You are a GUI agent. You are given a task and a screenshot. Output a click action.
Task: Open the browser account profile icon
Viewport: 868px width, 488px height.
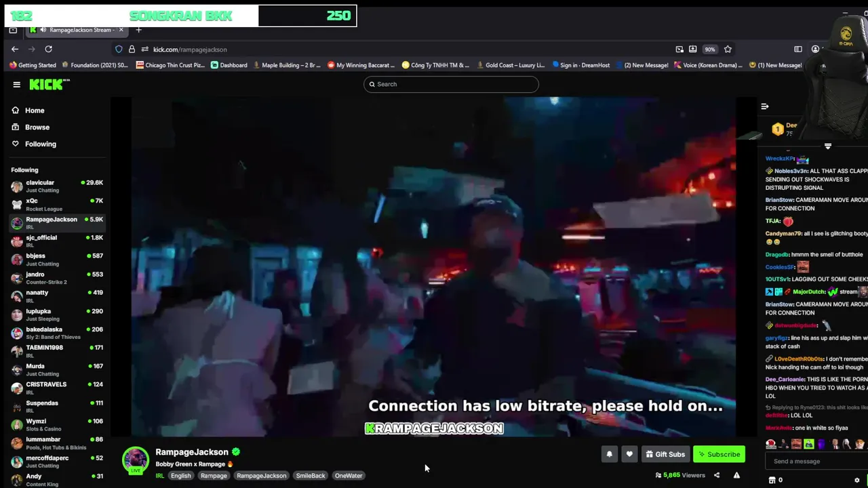click(x=815, y=49)
